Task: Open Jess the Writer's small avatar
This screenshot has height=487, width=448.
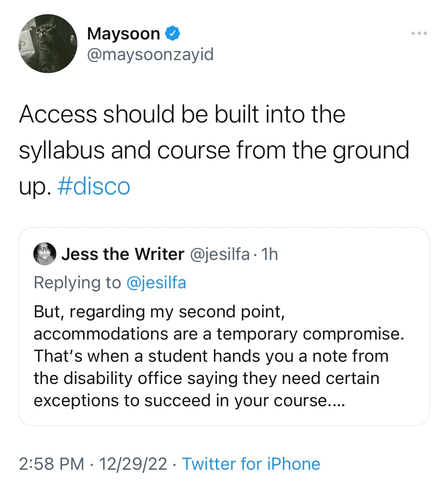Action: (x=45, y=254)
